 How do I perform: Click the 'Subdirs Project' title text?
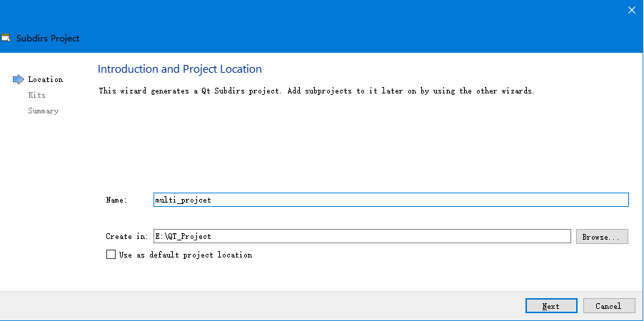point(48,38)
